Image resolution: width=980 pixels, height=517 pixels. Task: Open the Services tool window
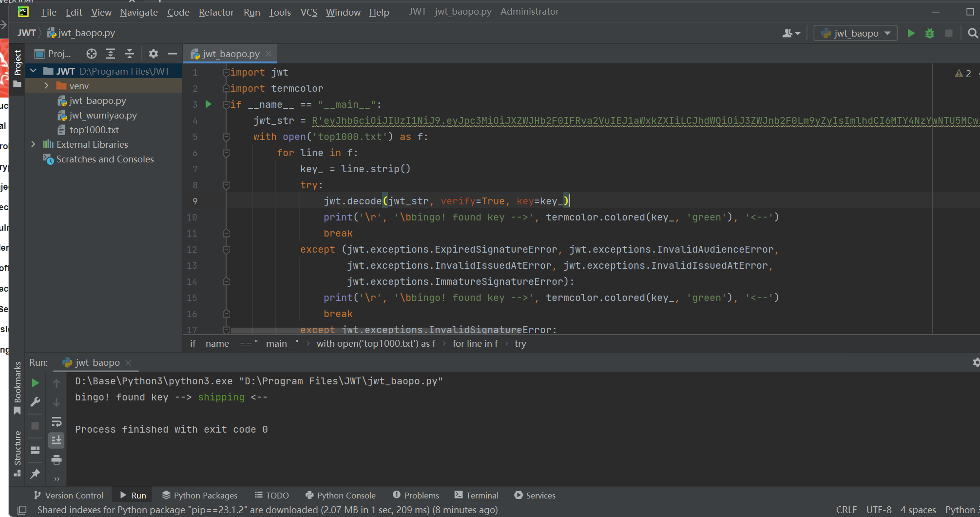(x=535, y=495)
